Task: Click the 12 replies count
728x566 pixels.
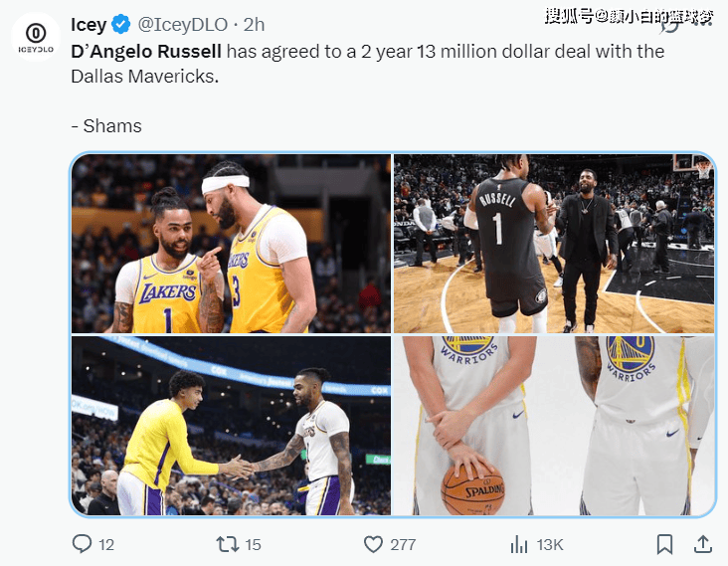Action: coord(106,544)
